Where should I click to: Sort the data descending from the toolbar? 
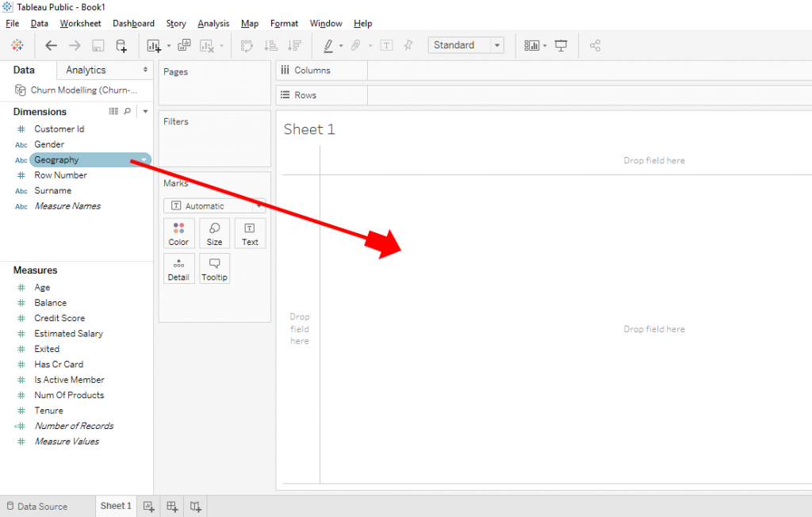(x=293, y=45)
